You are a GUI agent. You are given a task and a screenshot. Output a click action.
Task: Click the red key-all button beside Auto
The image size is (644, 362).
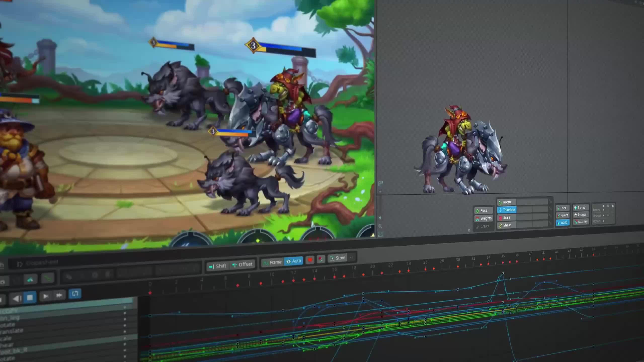click(310, 260)
